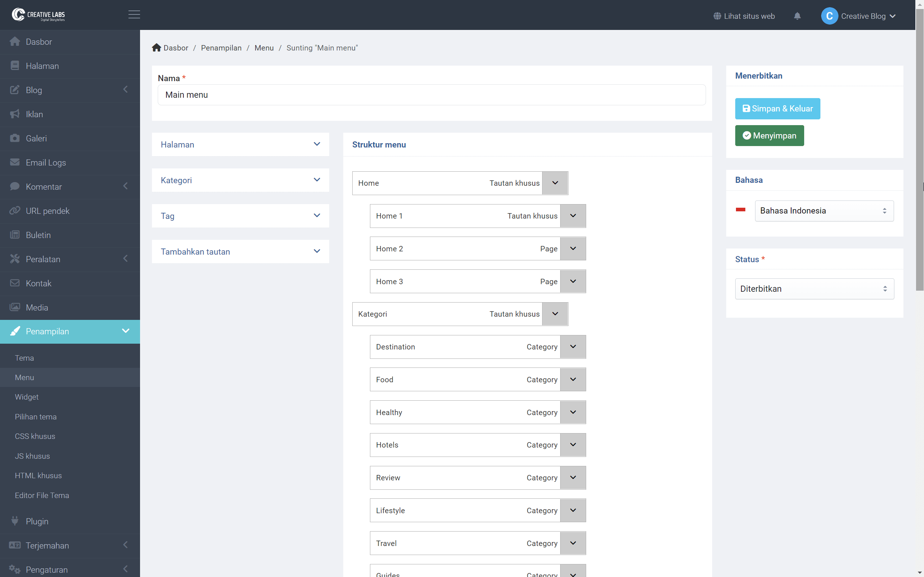924x577 pixels.
Task: Click the right page scrollbar
Action: (919, 153)
